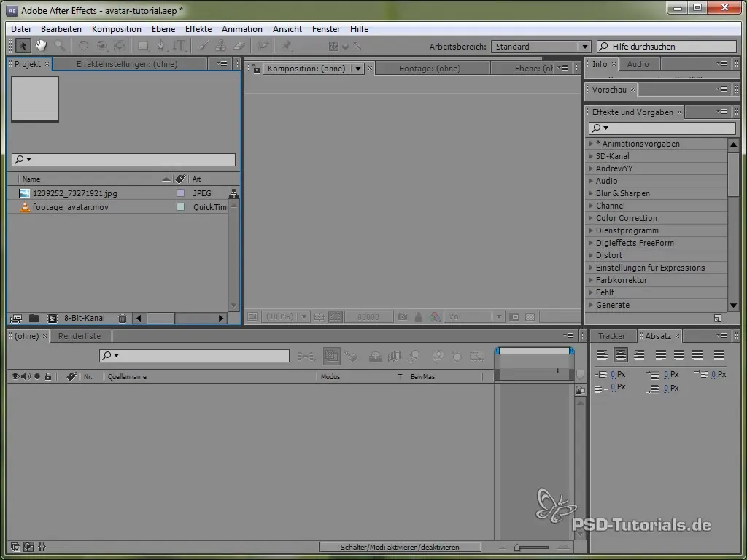Screen dimensions: 747x560
Task: Switch to the Tracker tab
Action: [x=612, y=336]
